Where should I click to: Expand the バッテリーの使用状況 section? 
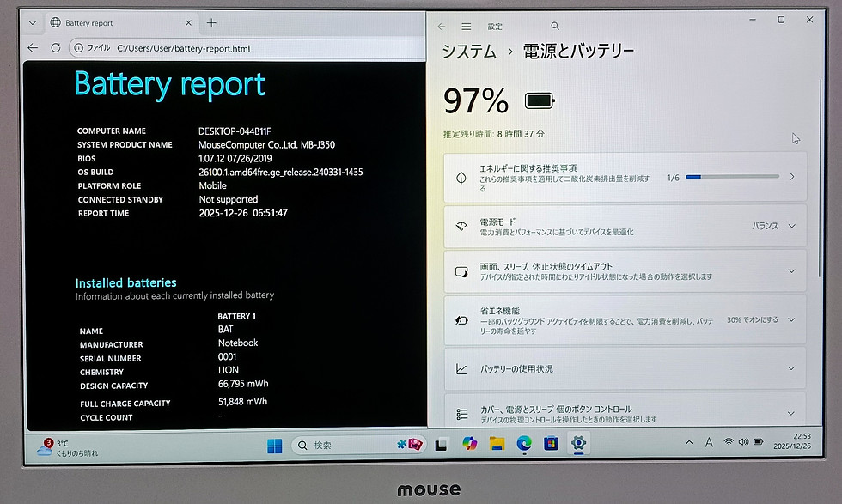(x=625, y=368)
